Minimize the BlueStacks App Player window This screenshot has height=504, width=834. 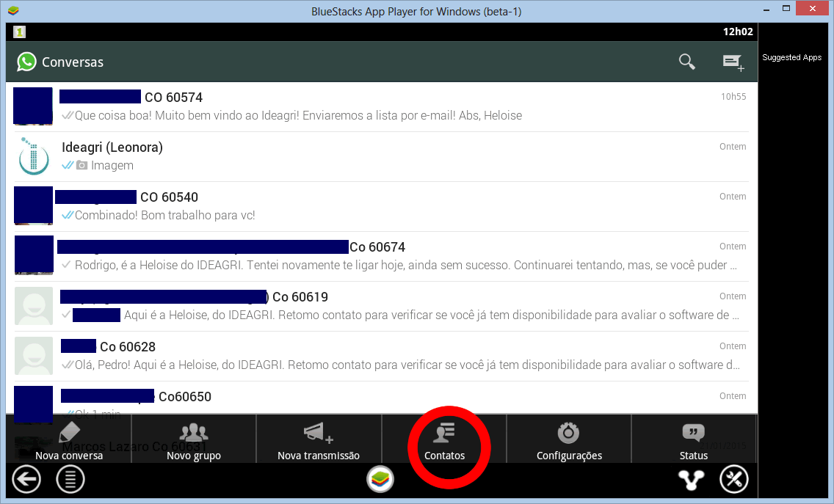click(766, 9)
